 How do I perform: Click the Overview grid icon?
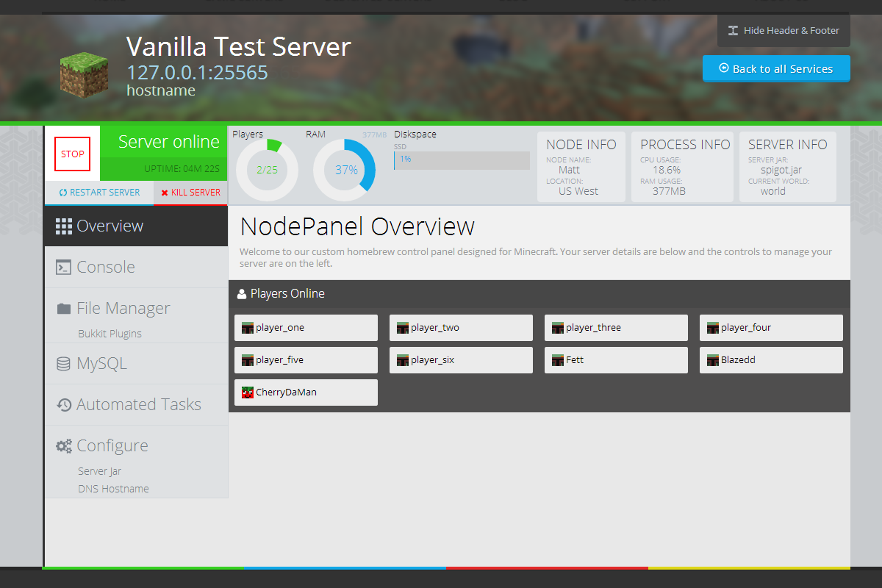(64, 226)
